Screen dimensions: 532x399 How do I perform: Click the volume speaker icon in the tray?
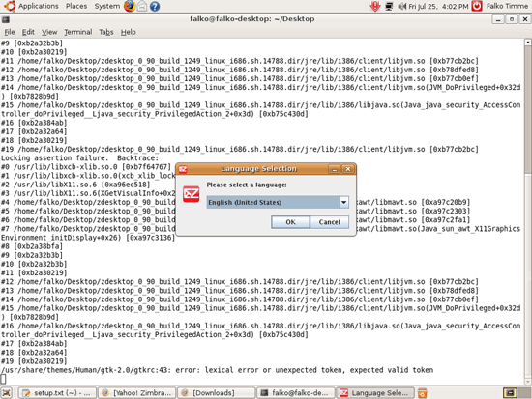[x=401, y=6]
